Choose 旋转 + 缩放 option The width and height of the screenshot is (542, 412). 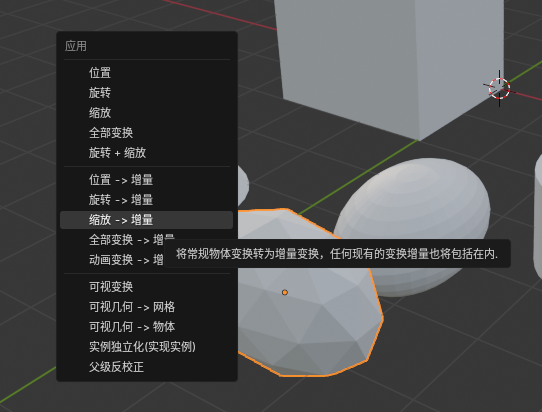(147, 153)
